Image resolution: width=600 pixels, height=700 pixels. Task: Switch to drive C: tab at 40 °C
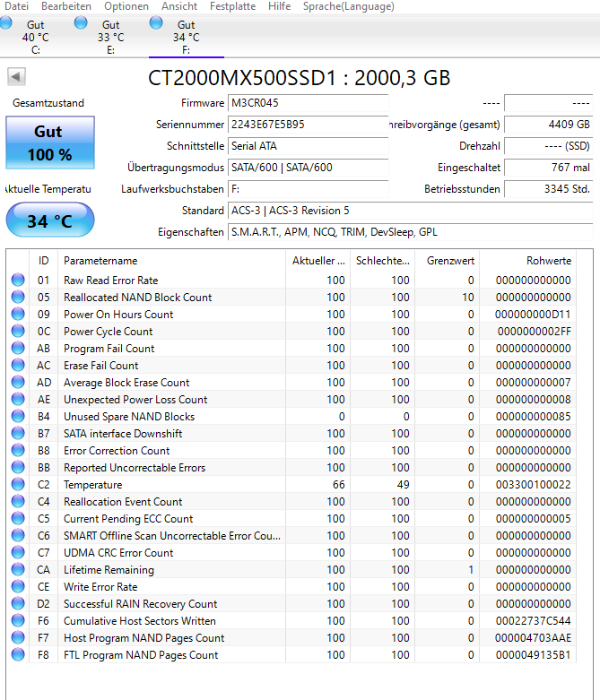tap(35, 37)
